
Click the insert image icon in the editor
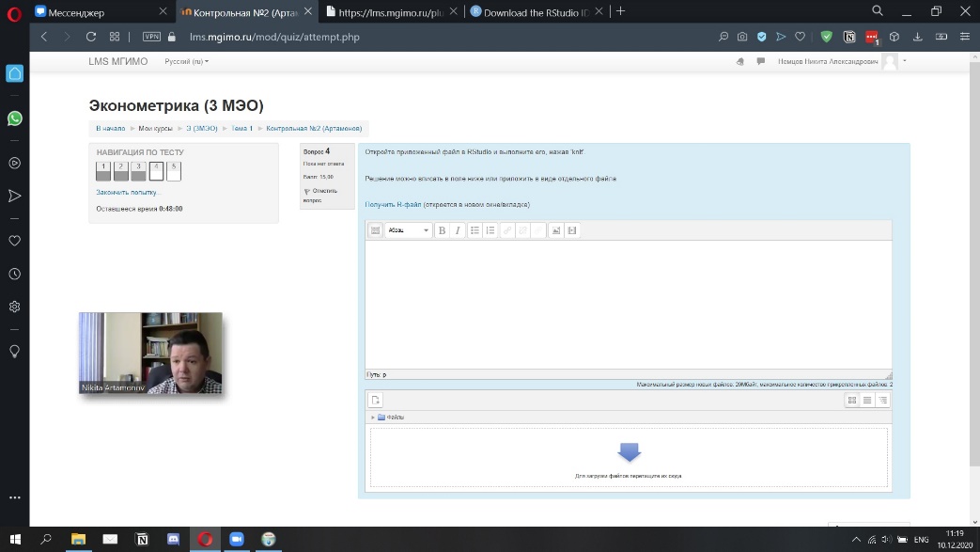point(555,230)
